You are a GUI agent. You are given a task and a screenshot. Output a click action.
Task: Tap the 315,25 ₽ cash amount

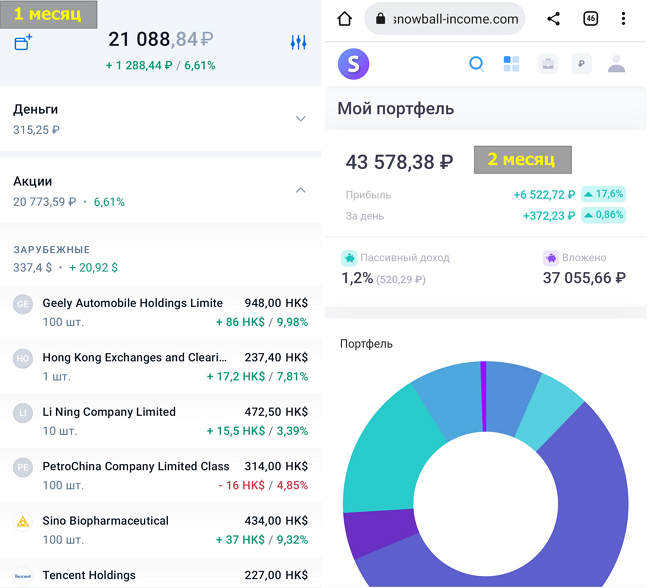pyautogui.click(x=36, y=130)
